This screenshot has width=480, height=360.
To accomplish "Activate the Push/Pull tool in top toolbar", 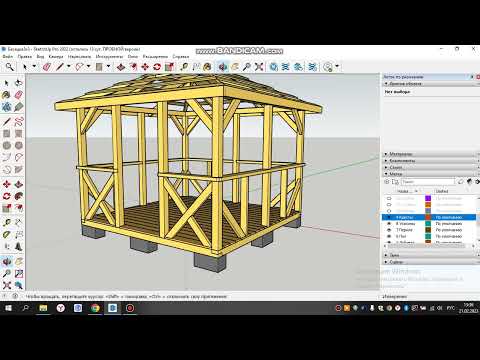I will pyautogui.click(x=121, y=67).
